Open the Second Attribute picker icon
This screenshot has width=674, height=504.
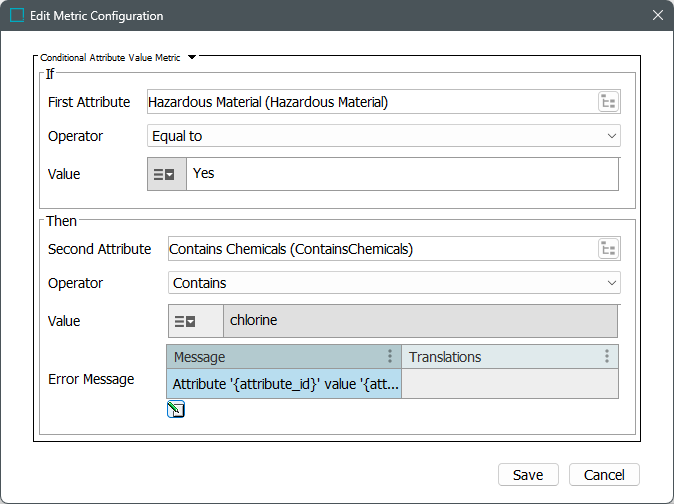click(x=608, y=249)
